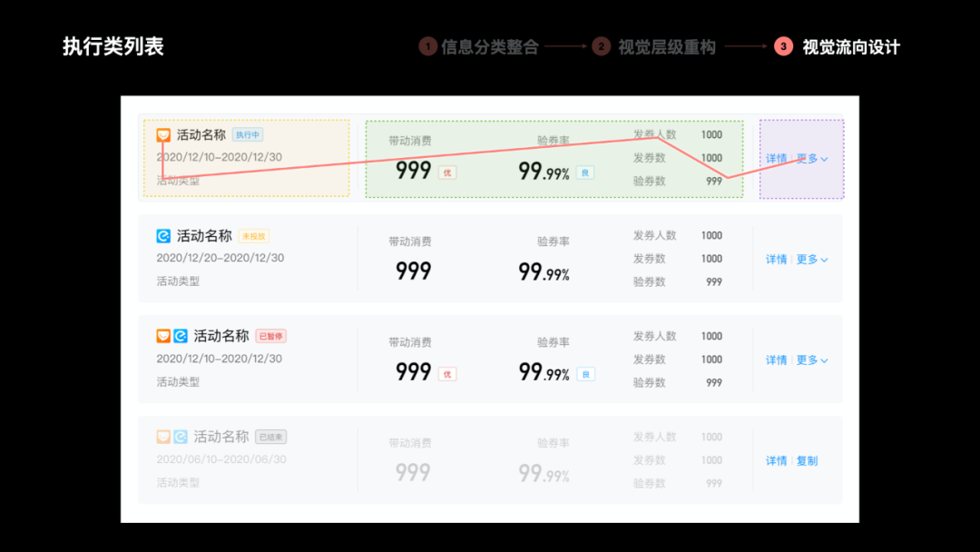The image size is (980, 552).
Task: Open 详情 for the 执行中 activity
Action: (x=776, y=159)
